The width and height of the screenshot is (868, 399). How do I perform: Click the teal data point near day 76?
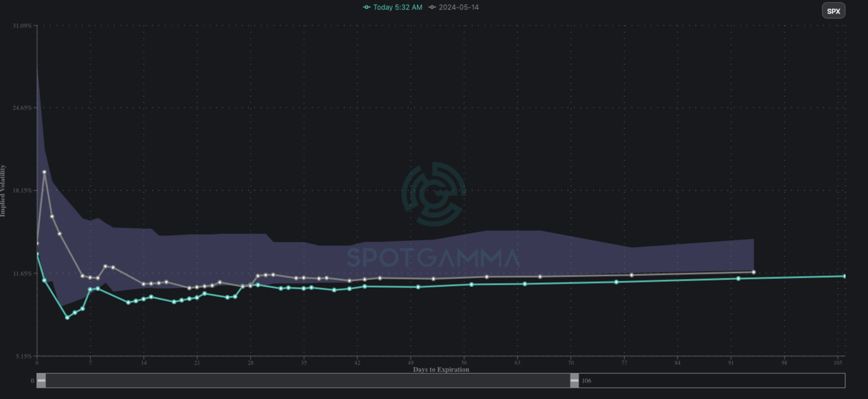pos(616,282)
